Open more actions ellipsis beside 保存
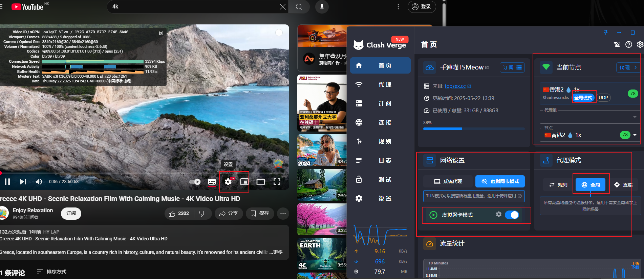This screenshot has height=279, width=644. [283, 213]
